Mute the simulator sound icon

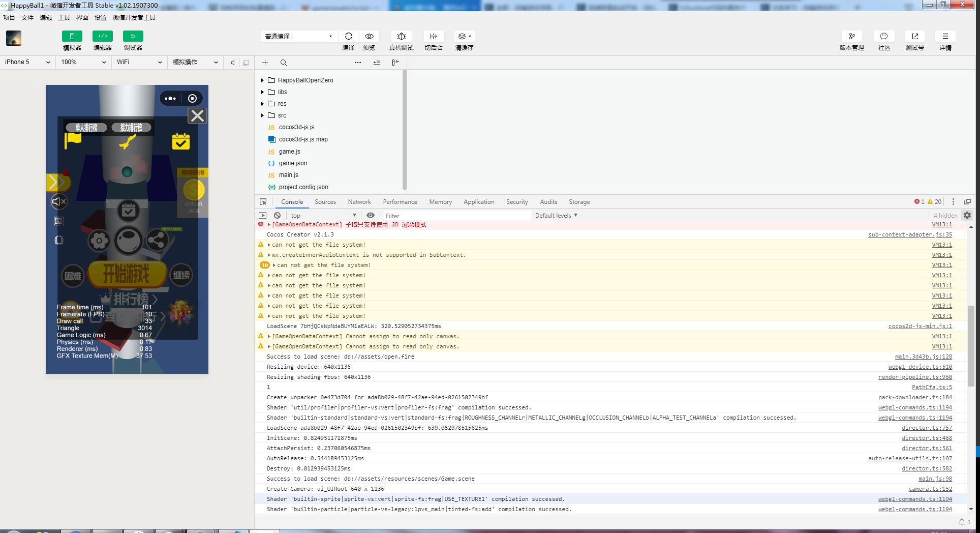click(x=233, y=63)
